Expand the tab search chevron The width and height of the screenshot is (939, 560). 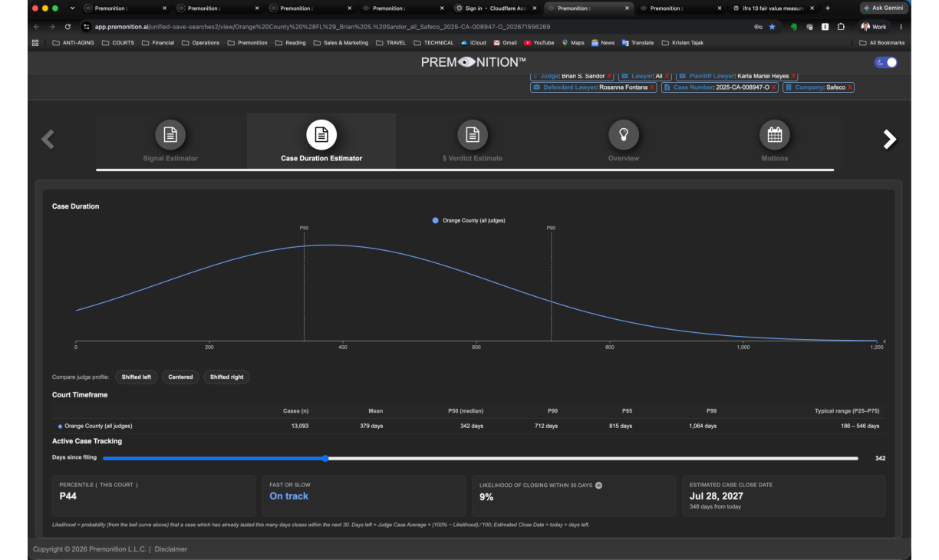72,8
